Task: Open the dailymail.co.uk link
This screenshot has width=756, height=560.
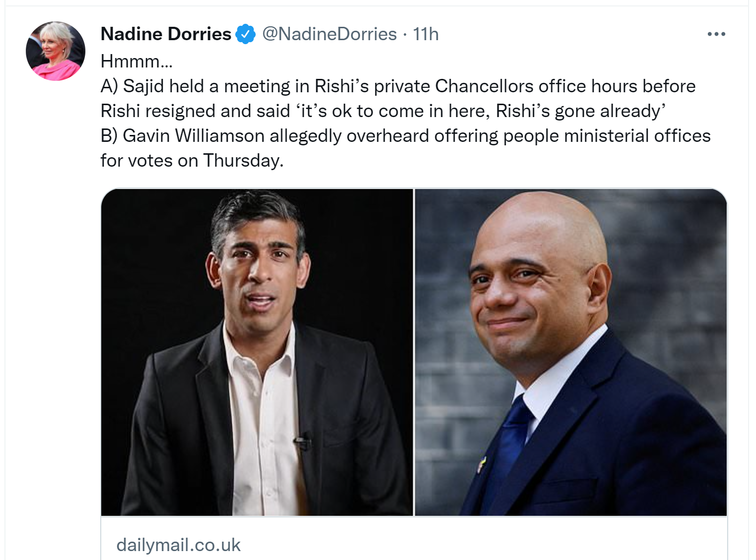Action: pos(178,545)
